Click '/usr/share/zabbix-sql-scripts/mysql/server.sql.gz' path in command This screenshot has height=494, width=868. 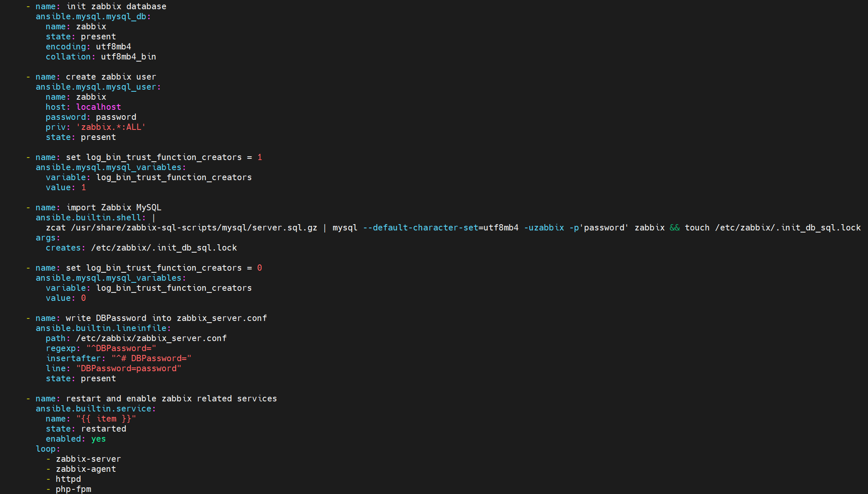[x=194, y=228]
